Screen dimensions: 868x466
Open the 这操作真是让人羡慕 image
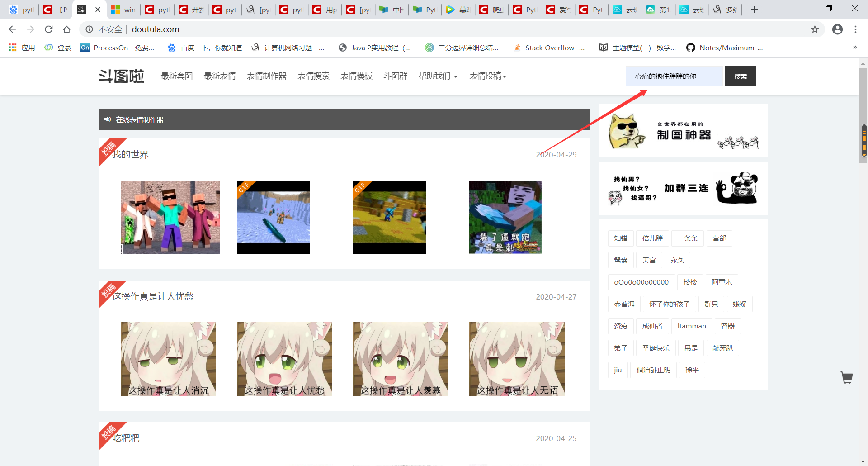[401, 359]
